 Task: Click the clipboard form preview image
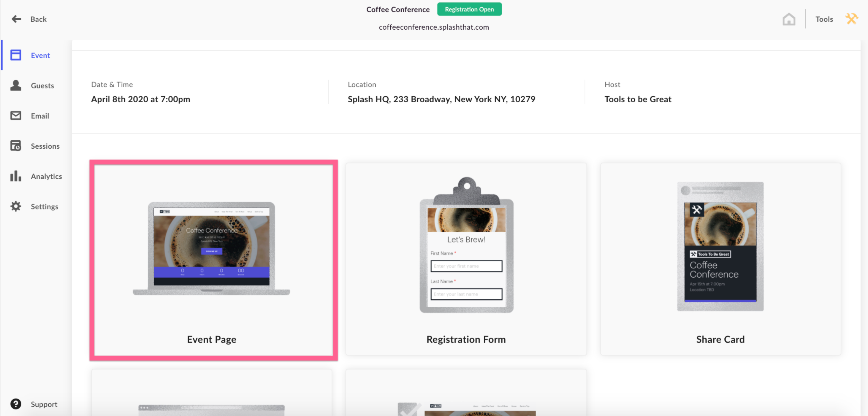coord(466,245)
